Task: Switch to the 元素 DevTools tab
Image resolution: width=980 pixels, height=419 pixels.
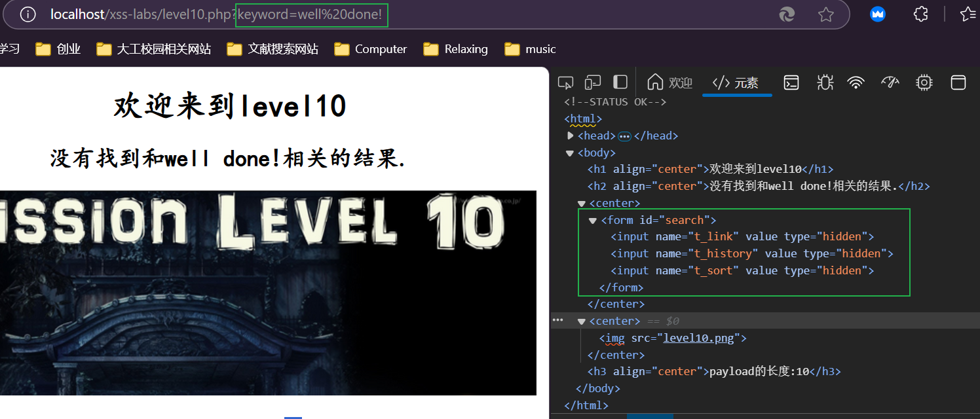Action: tap(736, 82)
